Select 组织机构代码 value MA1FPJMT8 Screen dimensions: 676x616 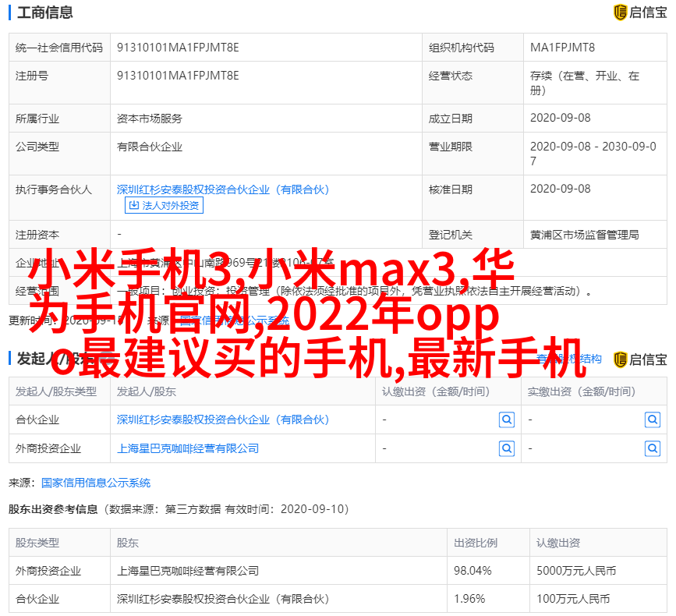point(562,48)
